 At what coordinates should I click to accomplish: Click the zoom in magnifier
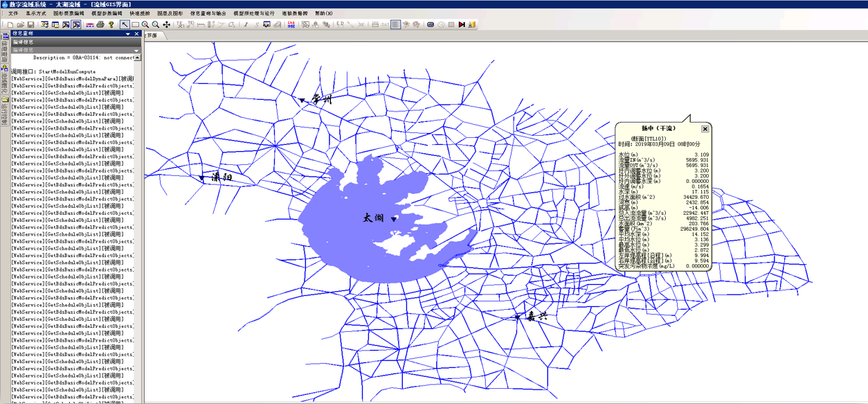[145, 24]
